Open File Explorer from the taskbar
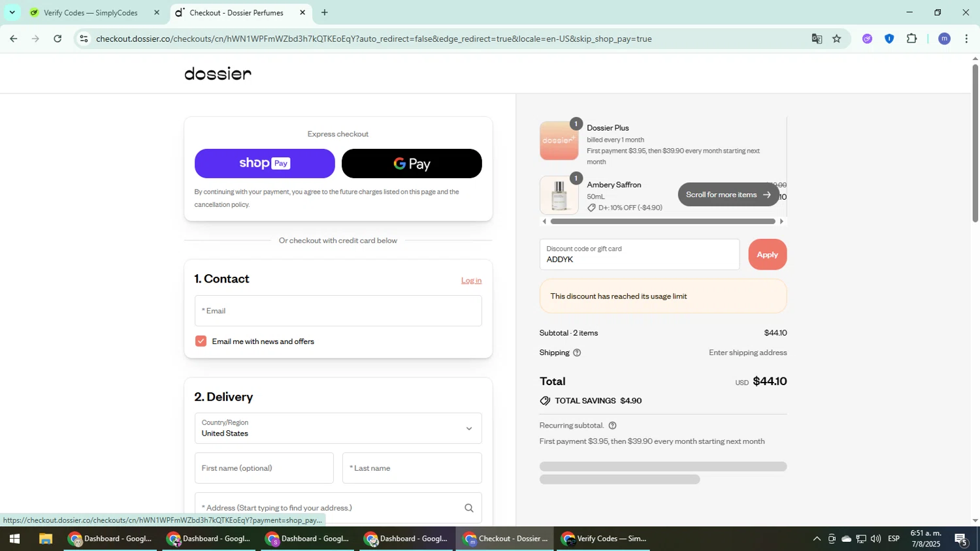Image resolution: width=980 pixels, height=551 pixels. (45, 539)
